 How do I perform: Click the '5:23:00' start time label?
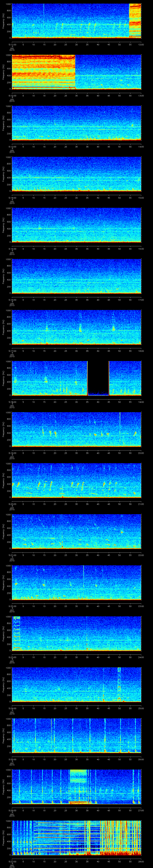12,657
